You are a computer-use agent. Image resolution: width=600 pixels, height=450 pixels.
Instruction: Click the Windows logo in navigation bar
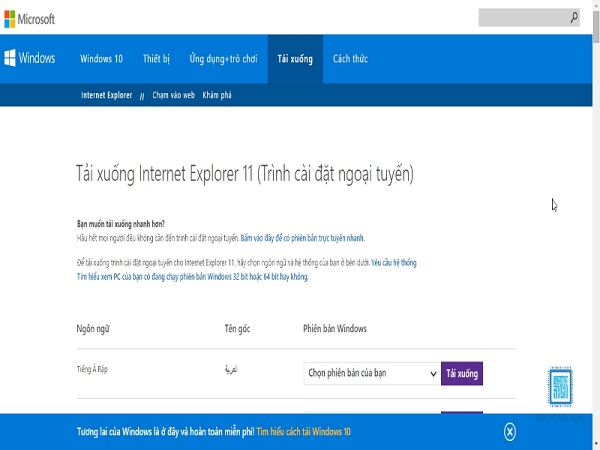pos(29,58)
